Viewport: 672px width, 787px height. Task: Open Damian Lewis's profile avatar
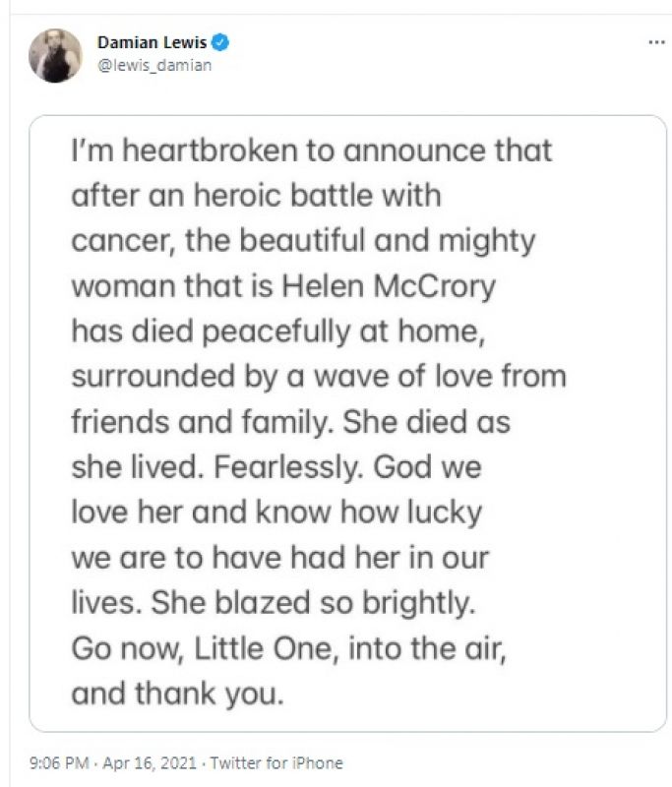[55, 55]
